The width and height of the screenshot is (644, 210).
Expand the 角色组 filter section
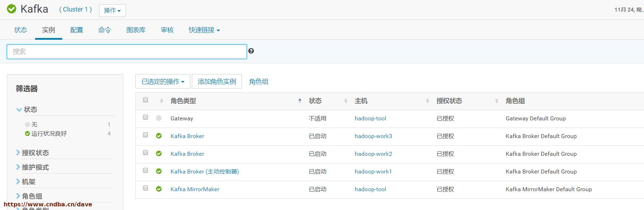(29, 196)
